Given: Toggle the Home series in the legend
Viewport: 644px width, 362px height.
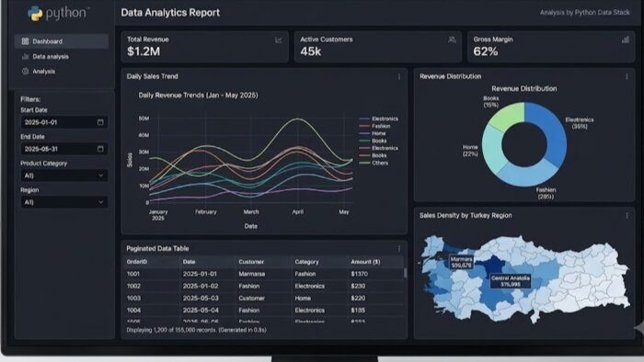Looking at the screenshot, I should 373,133.
